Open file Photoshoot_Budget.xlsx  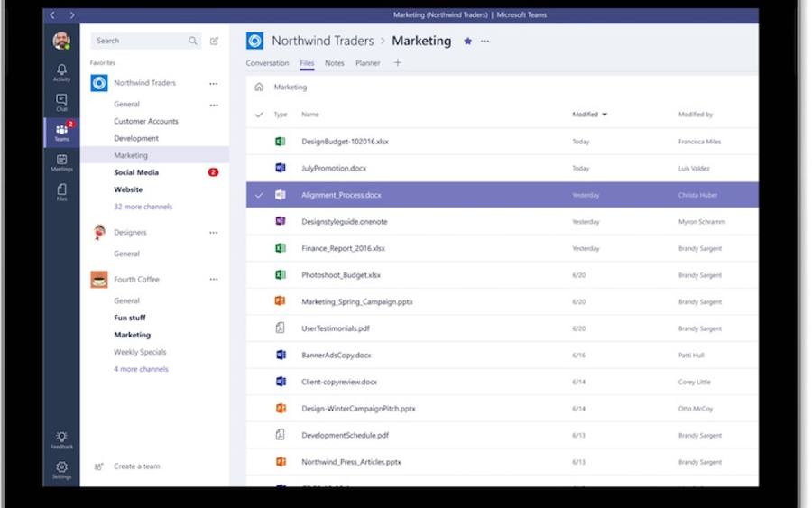click(x=341, y=275)
